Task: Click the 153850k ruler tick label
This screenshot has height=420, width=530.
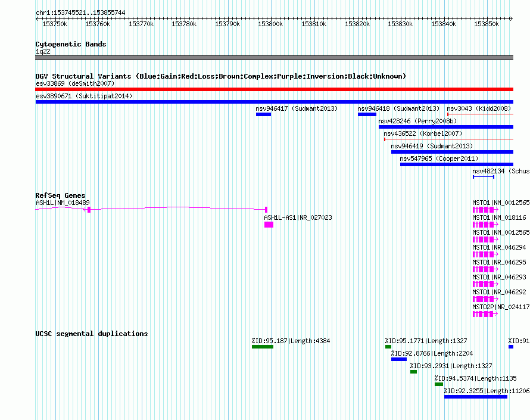Action: [487, 24]
